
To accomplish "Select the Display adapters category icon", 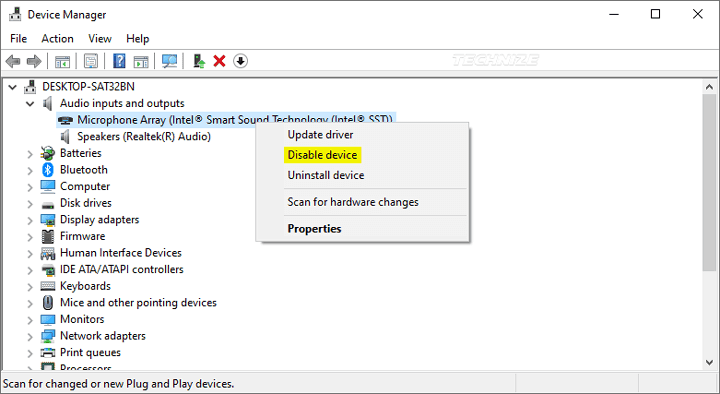I will 48,220.
